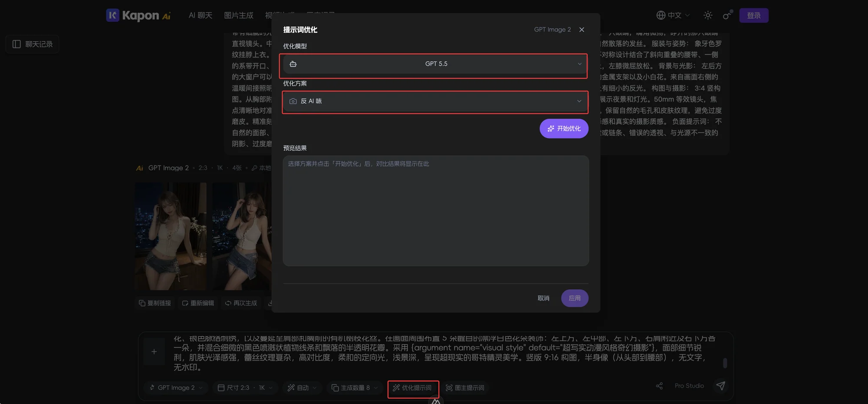
Task: Click the 开始优化 button
Action: [564, 129]
